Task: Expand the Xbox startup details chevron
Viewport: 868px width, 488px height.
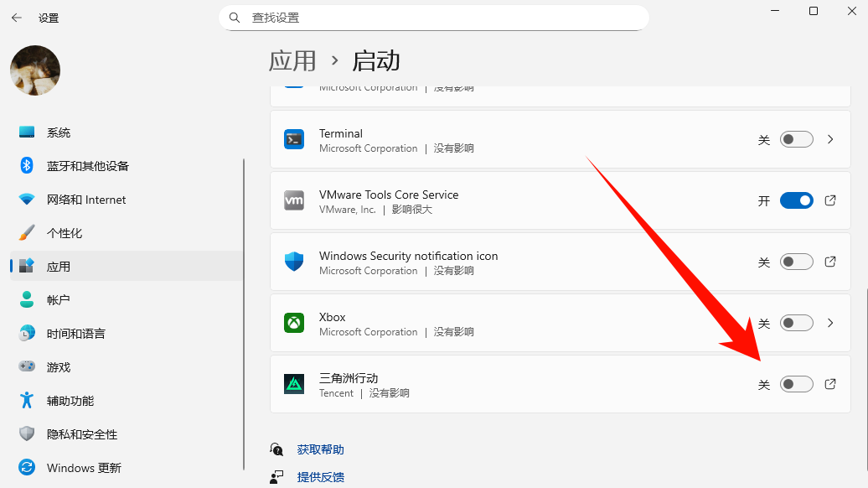Action: coord(829,323)
